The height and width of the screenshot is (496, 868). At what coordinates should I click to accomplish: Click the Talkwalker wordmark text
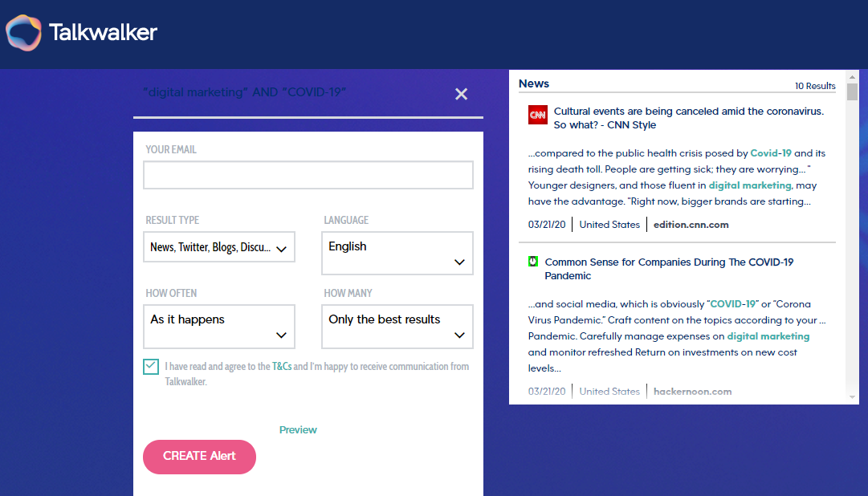(x=103, y=32)
